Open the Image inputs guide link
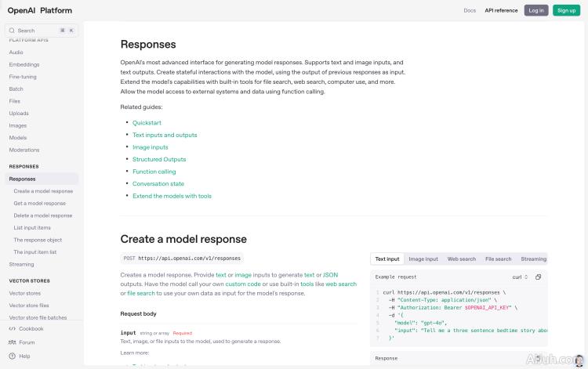The width and height of the screenshot is (588, 369). pyautogui.click(x=151, y=147)
